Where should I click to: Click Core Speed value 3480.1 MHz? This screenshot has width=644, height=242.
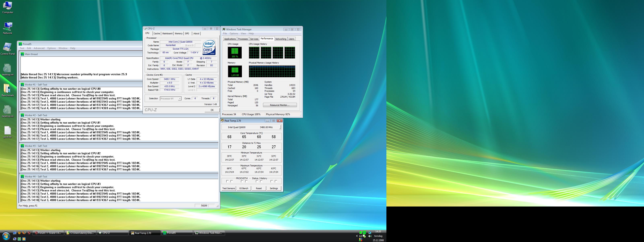(x=169, y=79)
